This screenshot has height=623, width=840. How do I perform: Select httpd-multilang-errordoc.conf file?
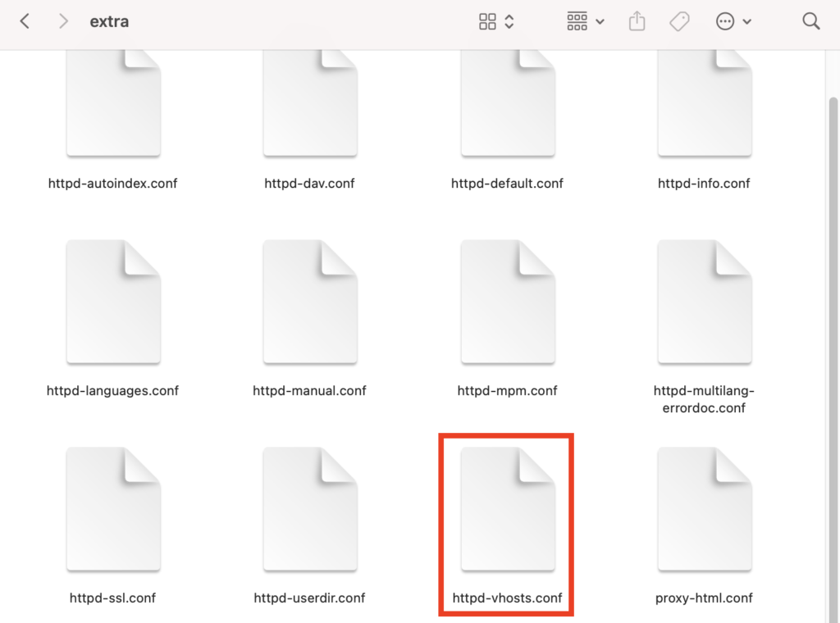coord(704,302)
